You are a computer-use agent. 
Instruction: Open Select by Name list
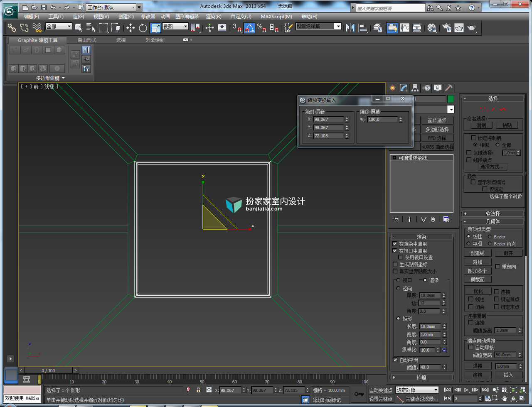pyautogui.click(x=91, y=28)
